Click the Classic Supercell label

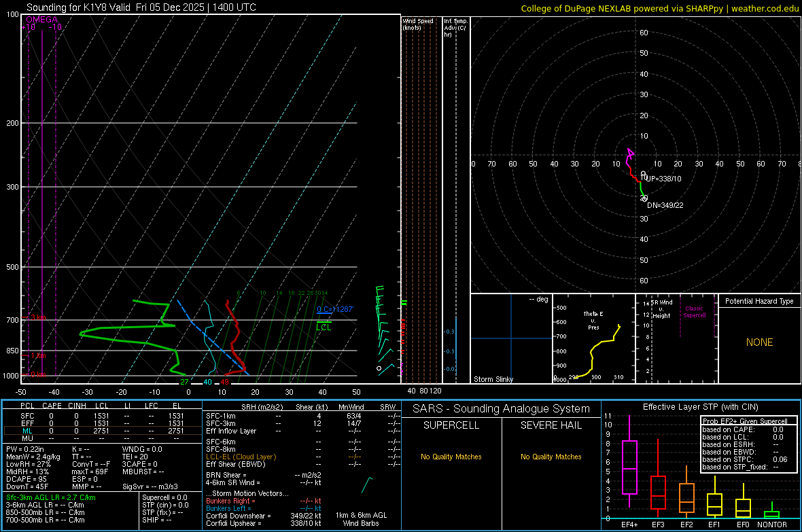pyautogui.click(x=694, y=312)
